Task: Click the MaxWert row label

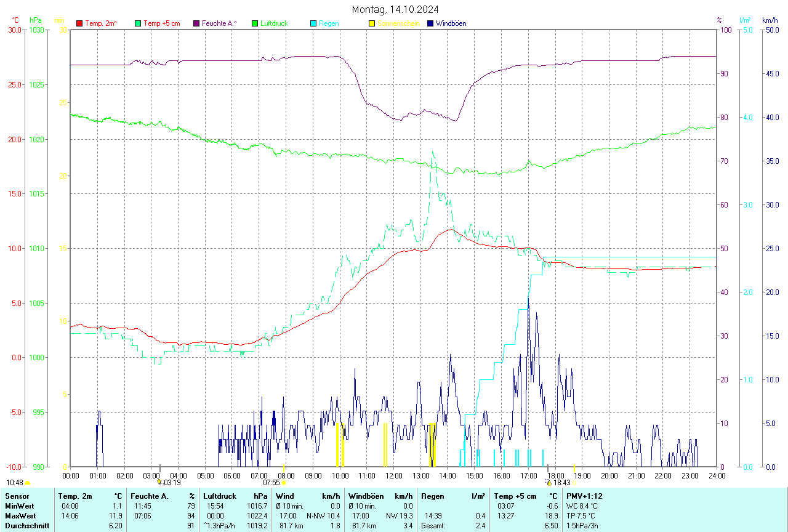Action: (20, 516)
